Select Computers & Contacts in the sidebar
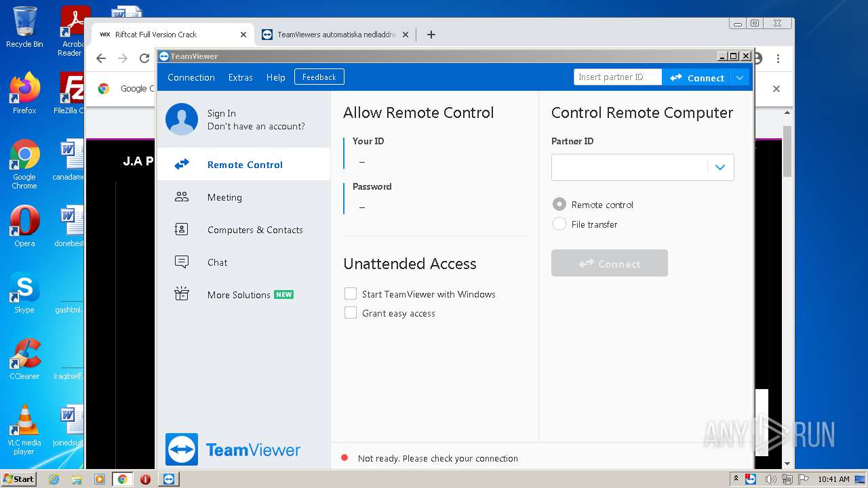This screenshot has width=868, height=488. click(244, 230)
